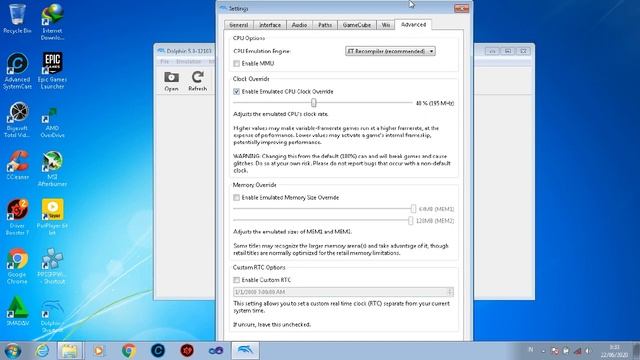Open CPU Emulation Engine dropdown
This screenshot has width=640, height=360.
pyautogui.click(x=390, y=51)
